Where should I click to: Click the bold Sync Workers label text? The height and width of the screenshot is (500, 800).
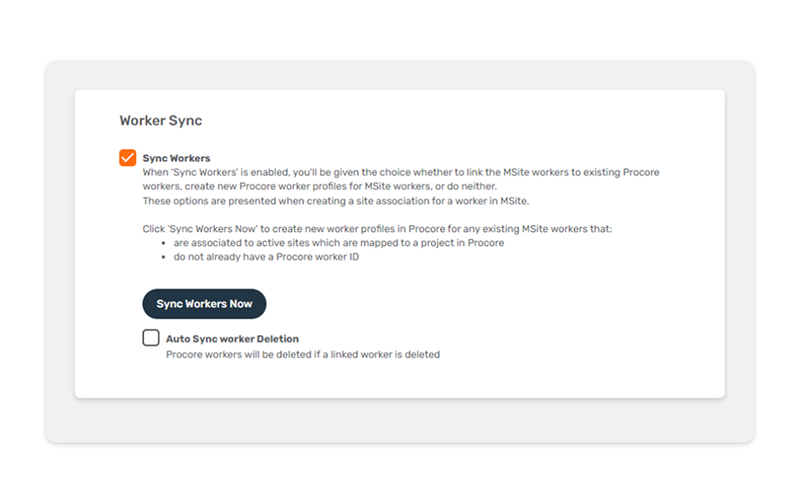[177, 158]
